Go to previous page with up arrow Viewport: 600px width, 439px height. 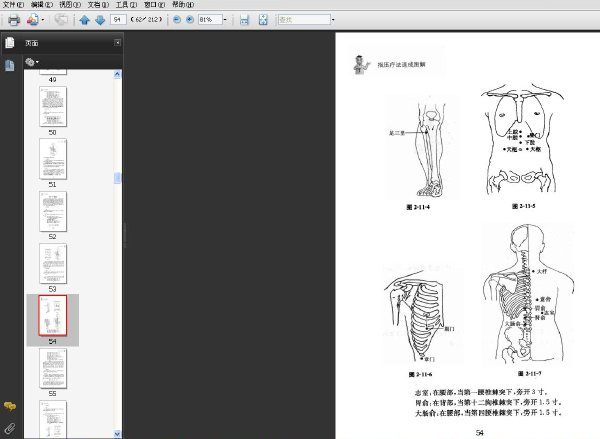coord(85,20)
